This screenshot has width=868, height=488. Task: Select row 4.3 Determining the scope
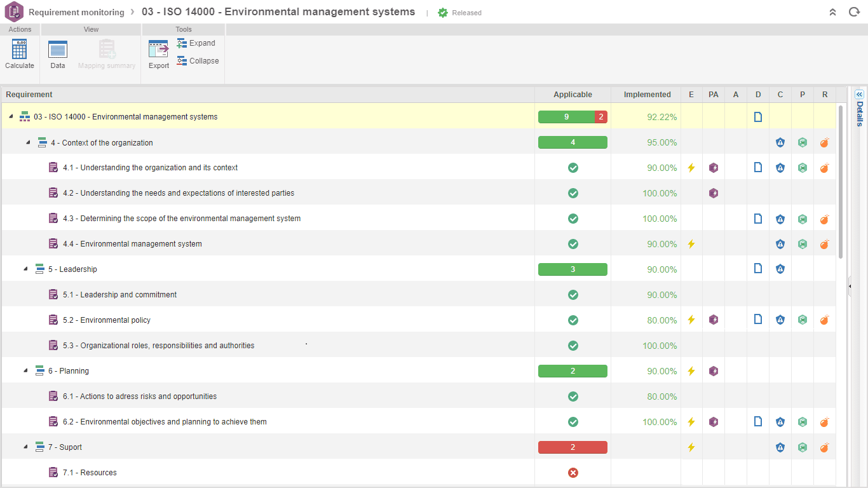click(419, 219)
